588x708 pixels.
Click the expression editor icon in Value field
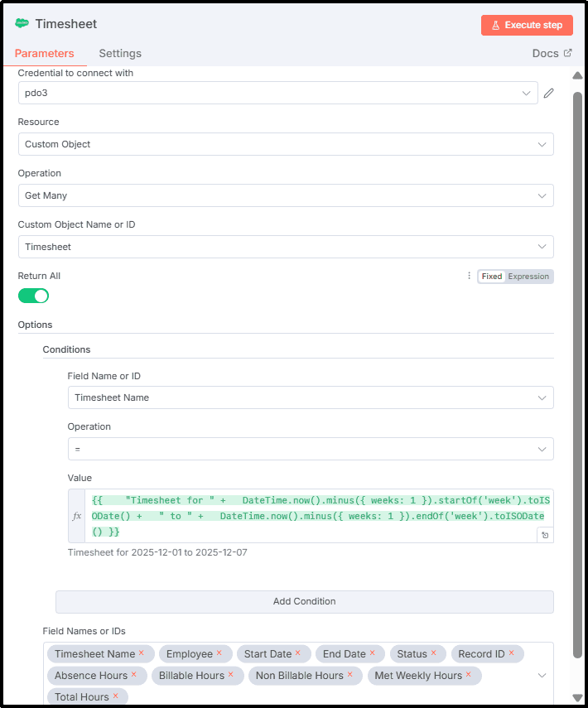tap(546, 536)
